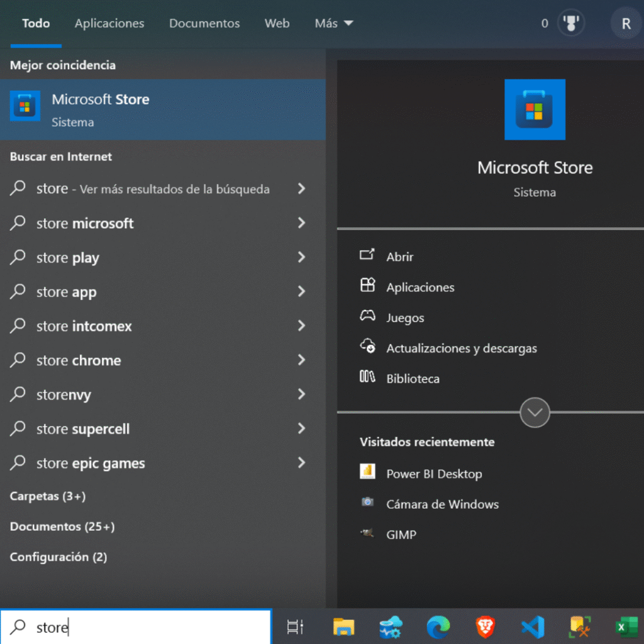
Task: Click the Power BI Desktop icon
Action: 367,472
